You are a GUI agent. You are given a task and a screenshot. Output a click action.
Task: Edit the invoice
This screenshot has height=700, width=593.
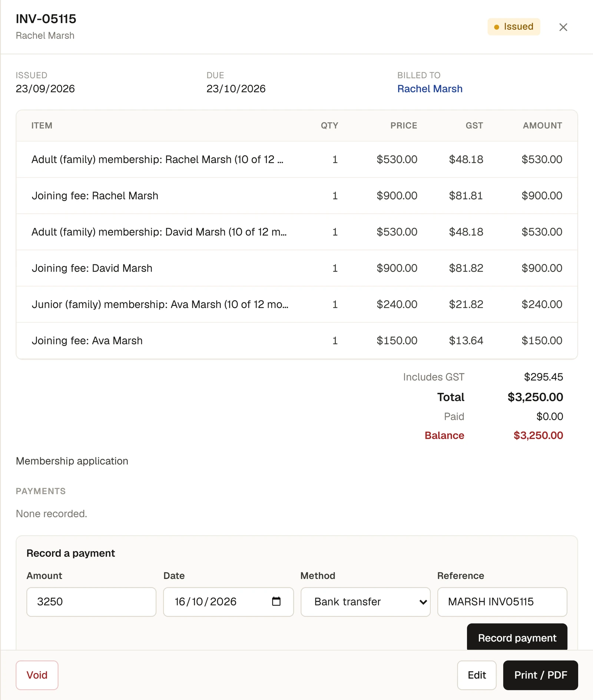[477, 675]
